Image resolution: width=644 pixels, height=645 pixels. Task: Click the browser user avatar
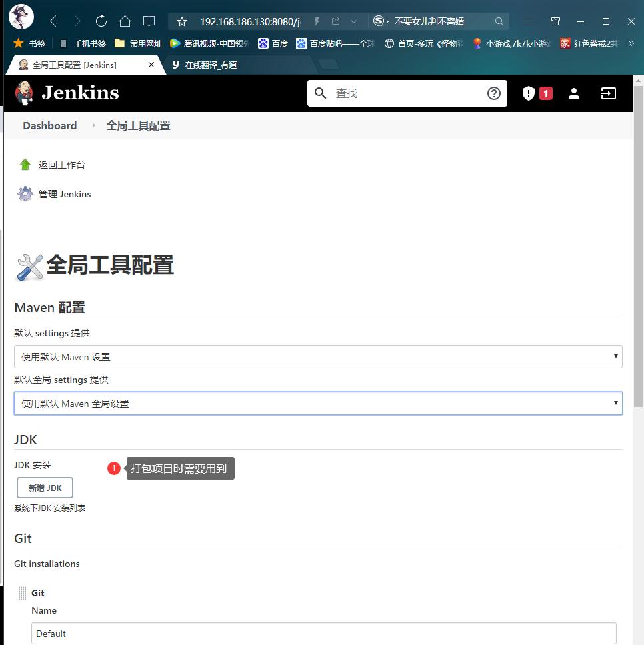tap(21, 17)
